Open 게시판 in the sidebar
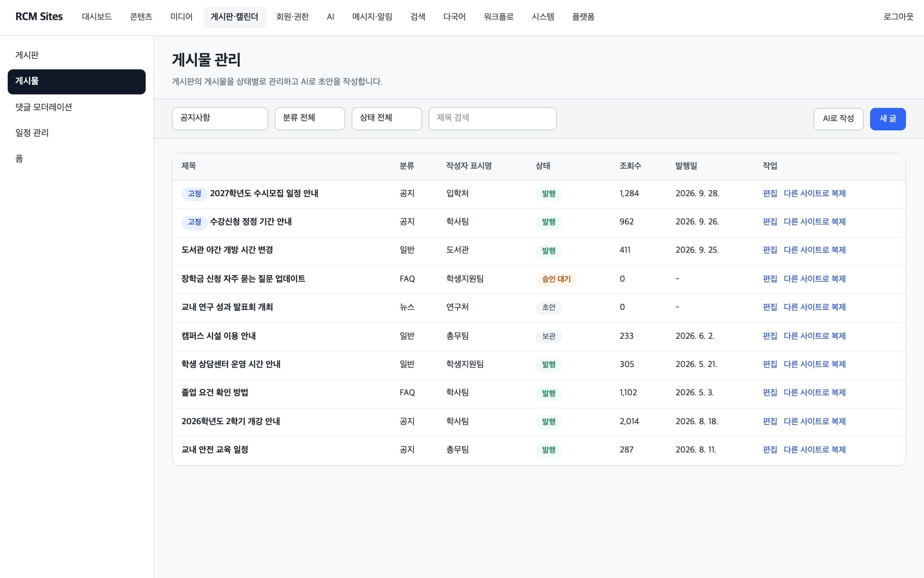 (76, 55)
